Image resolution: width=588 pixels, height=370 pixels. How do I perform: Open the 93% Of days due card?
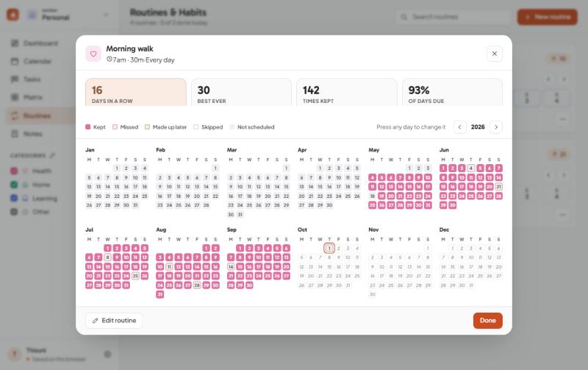(452, 92)
